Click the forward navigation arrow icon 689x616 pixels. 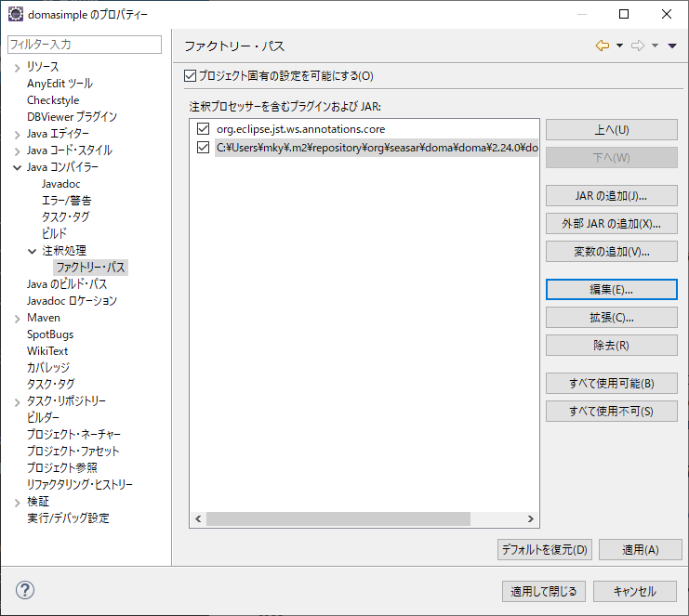[638, 46]
